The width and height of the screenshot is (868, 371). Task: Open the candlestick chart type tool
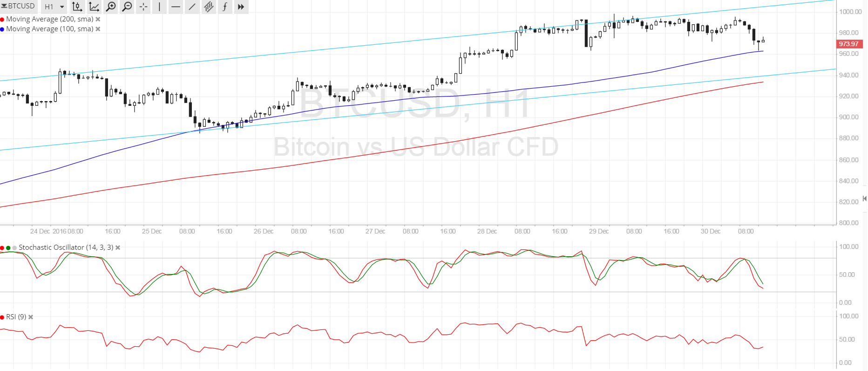click(x=77, y=7)
